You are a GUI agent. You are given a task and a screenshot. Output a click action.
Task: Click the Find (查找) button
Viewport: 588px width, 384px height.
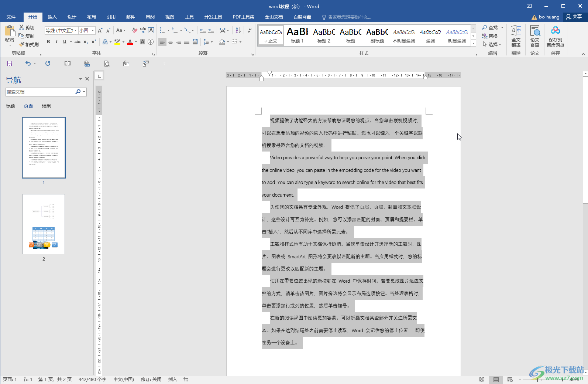point(490,27)
